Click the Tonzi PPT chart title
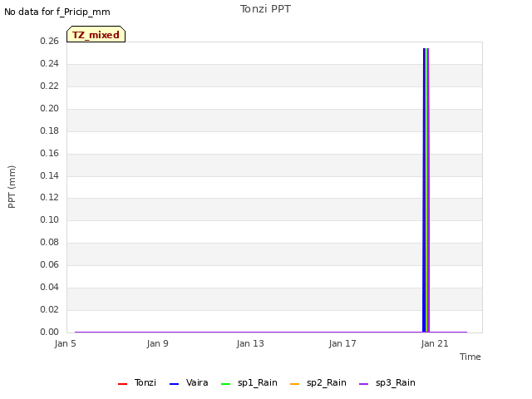532x399 pixels. [x=265, y=9]
